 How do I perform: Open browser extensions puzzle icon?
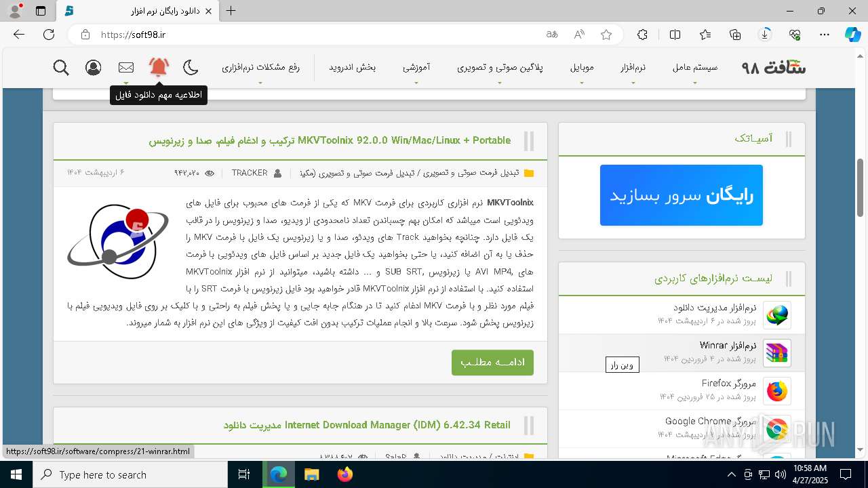[642, 35]
